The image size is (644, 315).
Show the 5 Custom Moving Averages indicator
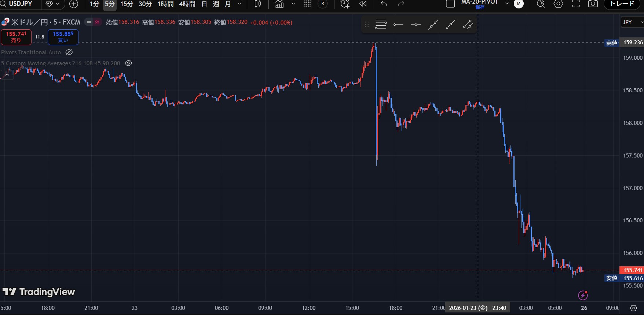click(x=128, y=63)
